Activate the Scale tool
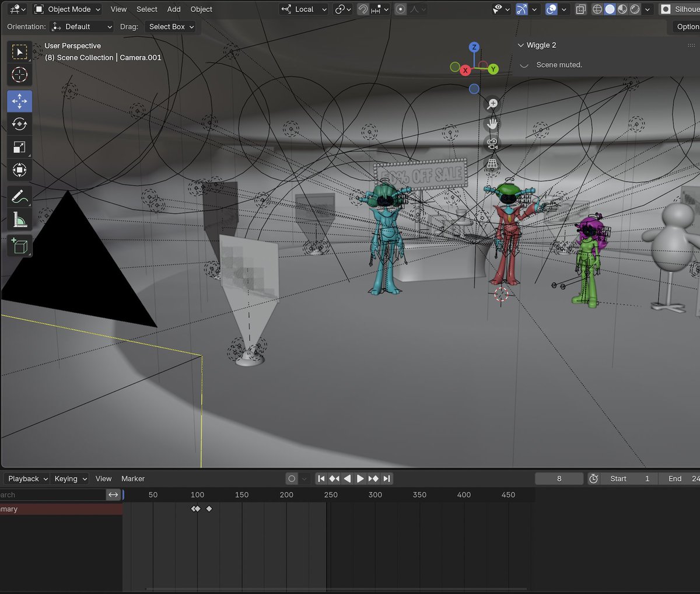 pyautogui.click(x=19, y=147)
